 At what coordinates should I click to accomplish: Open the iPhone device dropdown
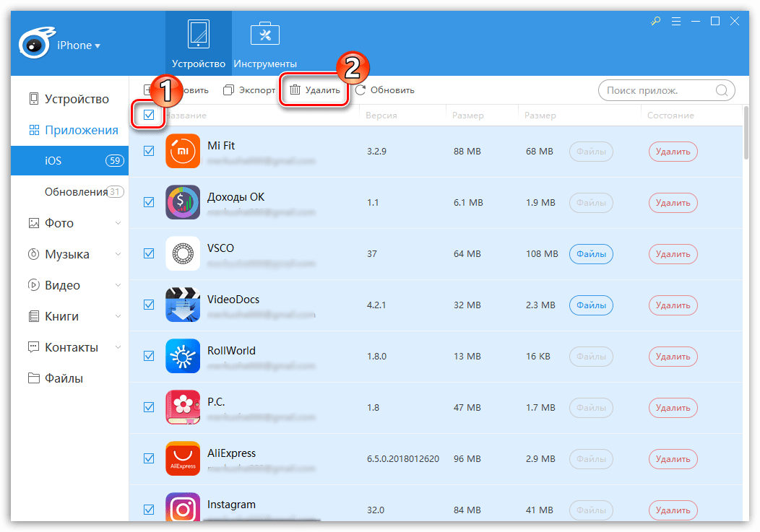point(79,45)
